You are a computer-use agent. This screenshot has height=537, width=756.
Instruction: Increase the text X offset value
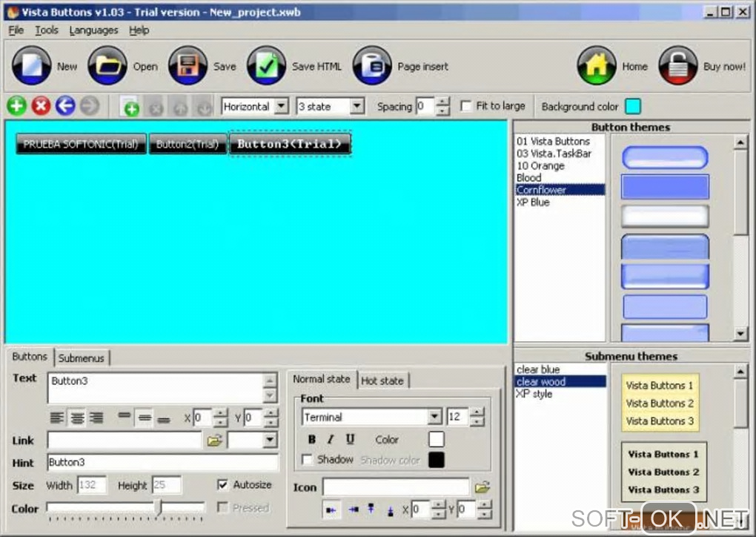220,413
